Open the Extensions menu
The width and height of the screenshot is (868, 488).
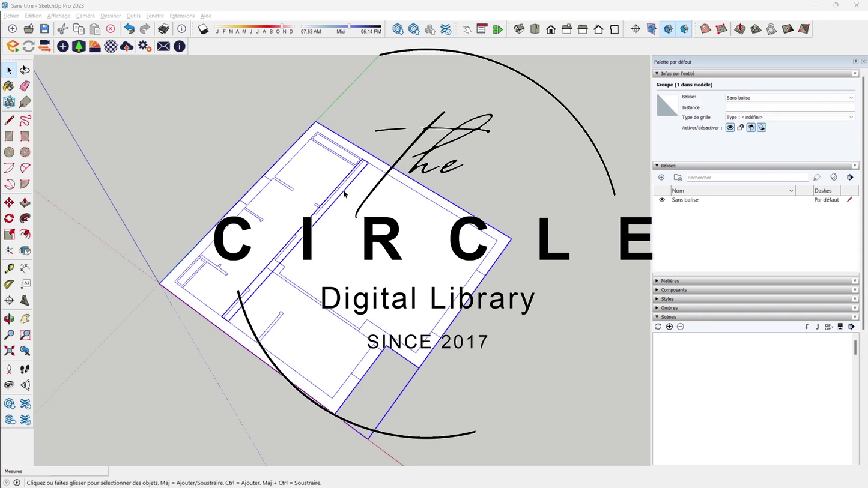point(182,16)
